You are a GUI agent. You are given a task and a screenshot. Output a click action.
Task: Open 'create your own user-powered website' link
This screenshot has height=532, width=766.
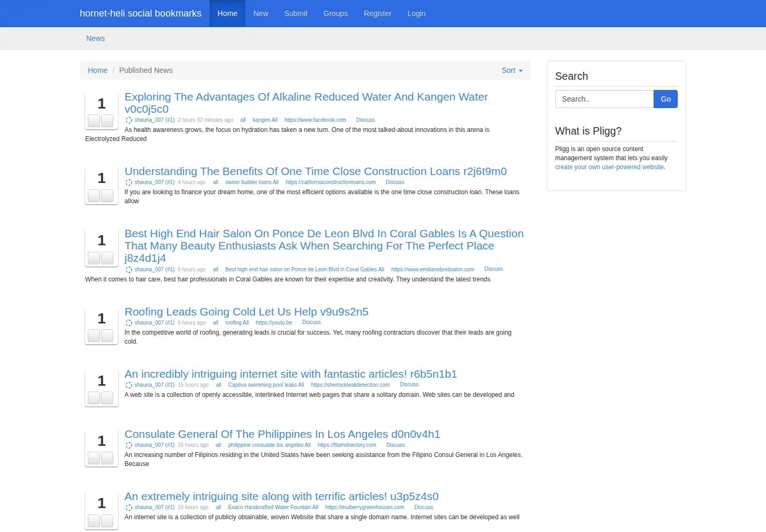pyautogui.click(x=610, y=167)
